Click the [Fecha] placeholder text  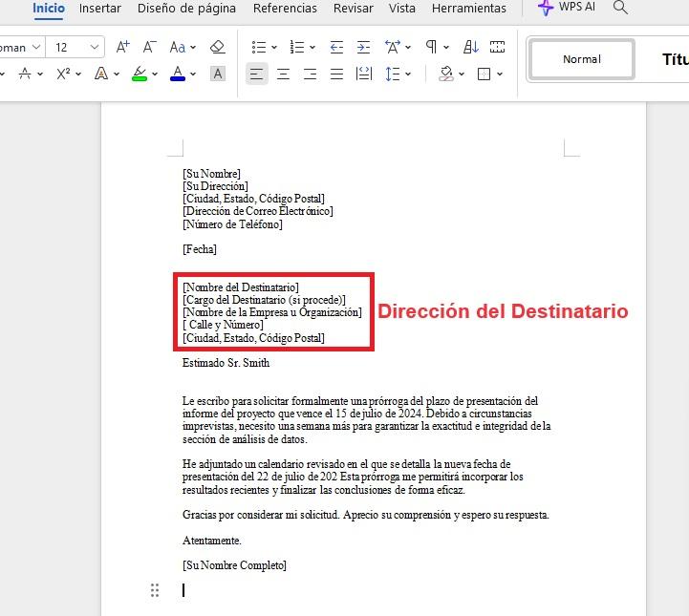point(200,249)
